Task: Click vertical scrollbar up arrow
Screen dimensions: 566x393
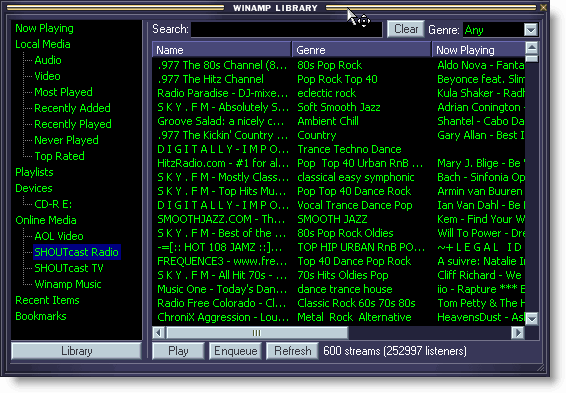Action: pyautogui.click(x=532, y=48)
